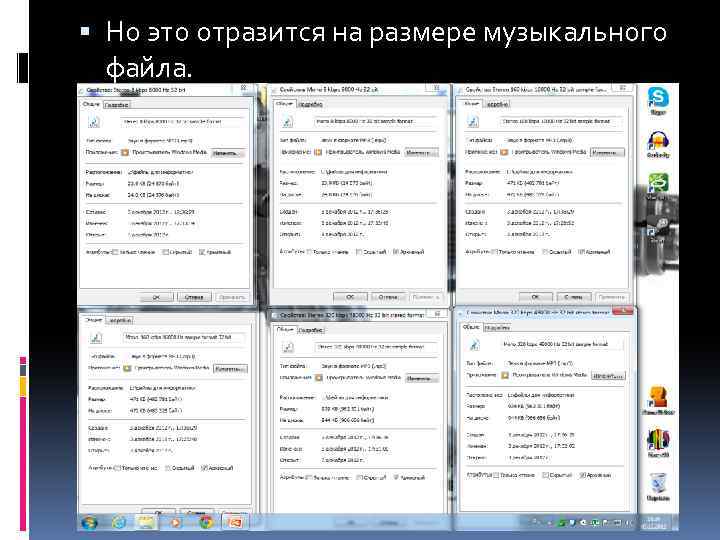Confirm with OK in Mono 8 kbps dialog
720x540 pixels.
(350, 298)
